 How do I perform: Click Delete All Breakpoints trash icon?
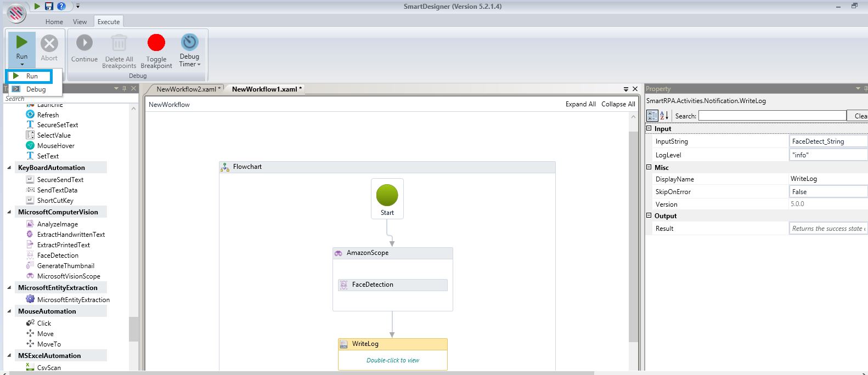(x=119, y=43)
